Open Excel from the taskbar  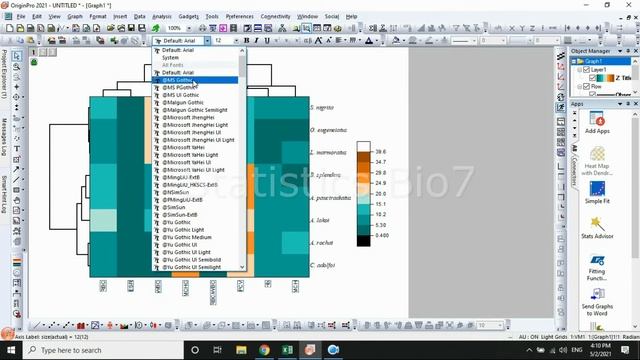[x=287, y=350]
